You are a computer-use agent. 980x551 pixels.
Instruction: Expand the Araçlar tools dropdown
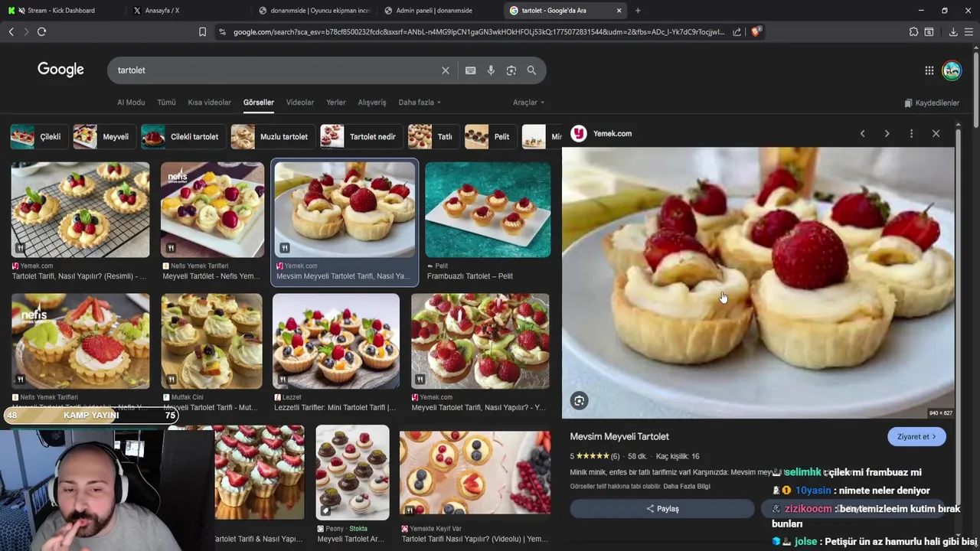[x=528, y=103]
